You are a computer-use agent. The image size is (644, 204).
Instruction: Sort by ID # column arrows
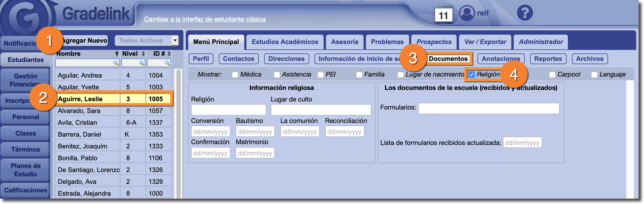pyautogui.click(x=169, y=54)
